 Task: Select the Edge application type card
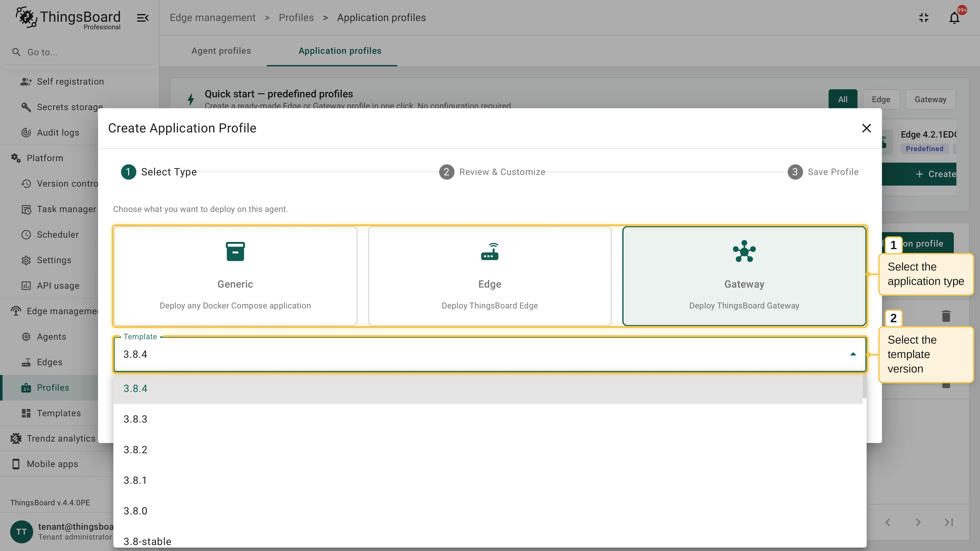coord(490,276)
